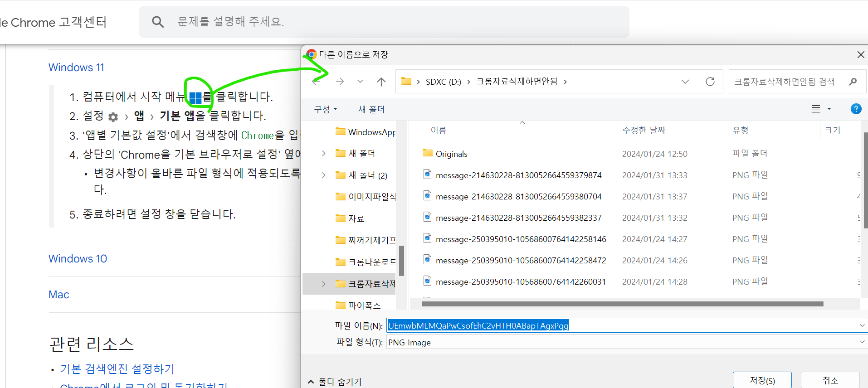Expand the 크롬자료삭제 tree node

click(x=323, y=284)
